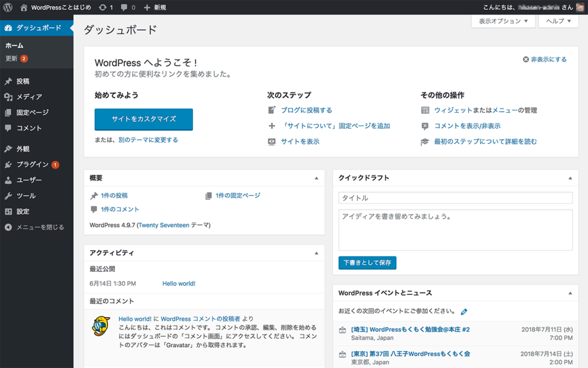Open the [埼玉] WordPressもくもく勉強会 event link
The image size is (588, 368).
pyautogui.click(x=410, y=329)
